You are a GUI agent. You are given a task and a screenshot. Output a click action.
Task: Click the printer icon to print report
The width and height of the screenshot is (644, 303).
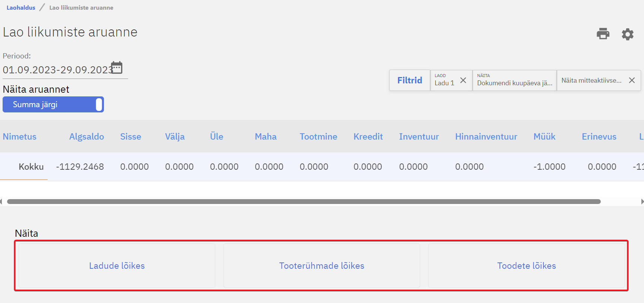tap(603, 34)
